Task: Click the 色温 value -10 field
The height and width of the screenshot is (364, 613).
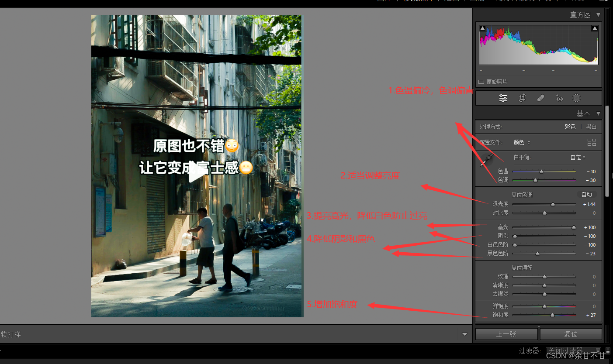Action: click(x=591, y=172)
